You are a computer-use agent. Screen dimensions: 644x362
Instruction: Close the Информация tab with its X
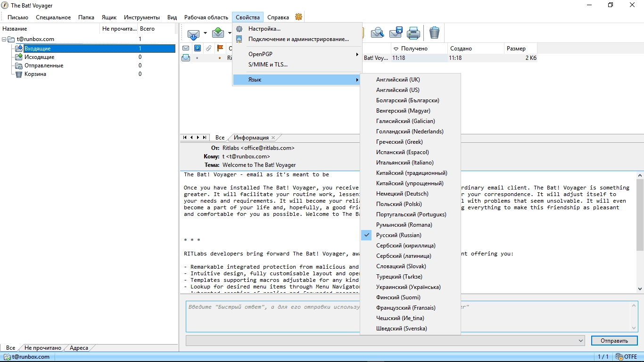coord(273,138)
